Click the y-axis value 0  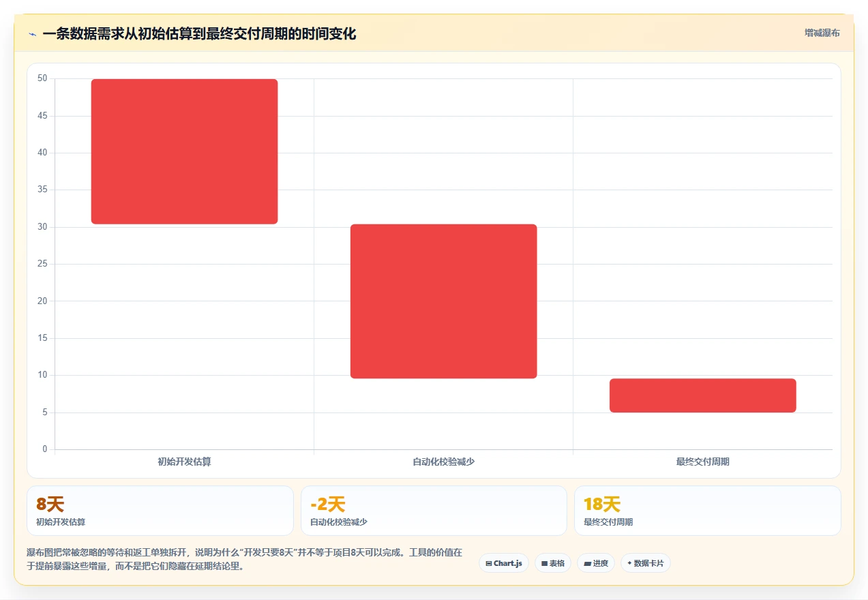coord(45,449)
